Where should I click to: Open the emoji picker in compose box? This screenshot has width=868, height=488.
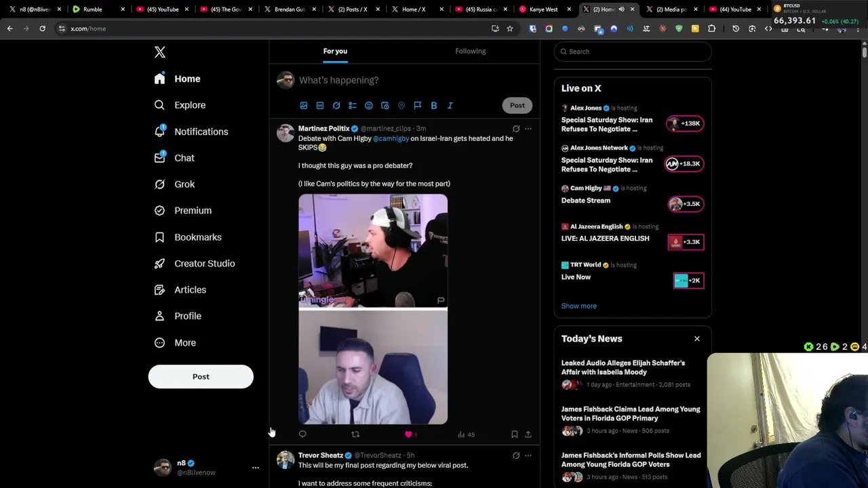[x=369, y=106]
